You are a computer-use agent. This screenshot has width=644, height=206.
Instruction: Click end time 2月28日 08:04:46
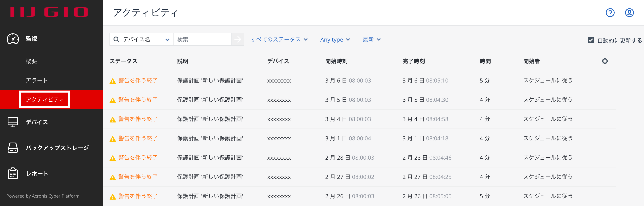tap(427, 157)
